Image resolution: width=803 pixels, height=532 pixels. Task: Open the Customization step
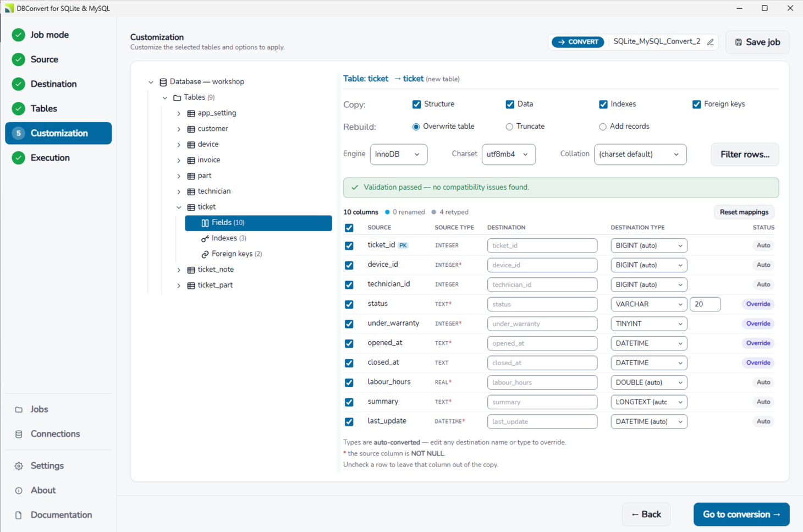pyautogui.click(x=58, y=133)
